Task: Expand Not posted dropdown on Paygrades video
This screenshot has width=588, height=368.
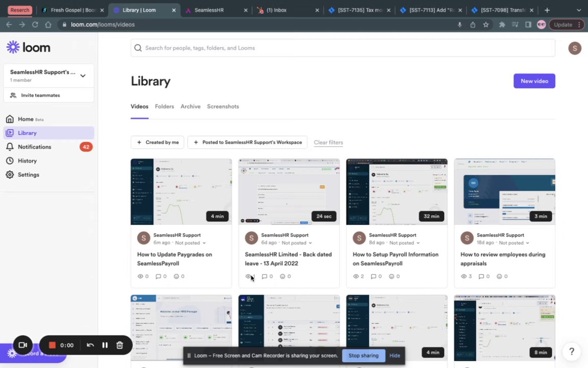Action: tap(190, 243)
